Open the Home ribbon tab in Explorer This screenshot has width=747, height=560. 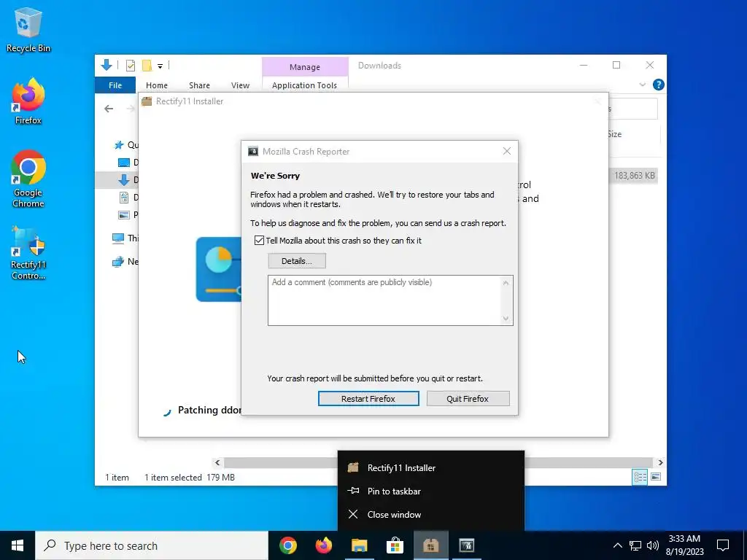coord(157,85)
